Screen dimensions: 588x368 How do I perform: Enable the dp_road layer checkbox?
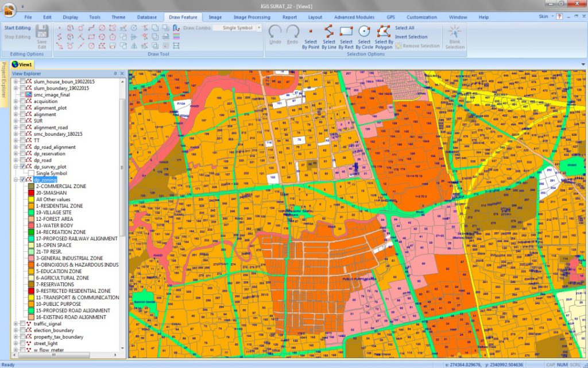[x=22, y=160]
